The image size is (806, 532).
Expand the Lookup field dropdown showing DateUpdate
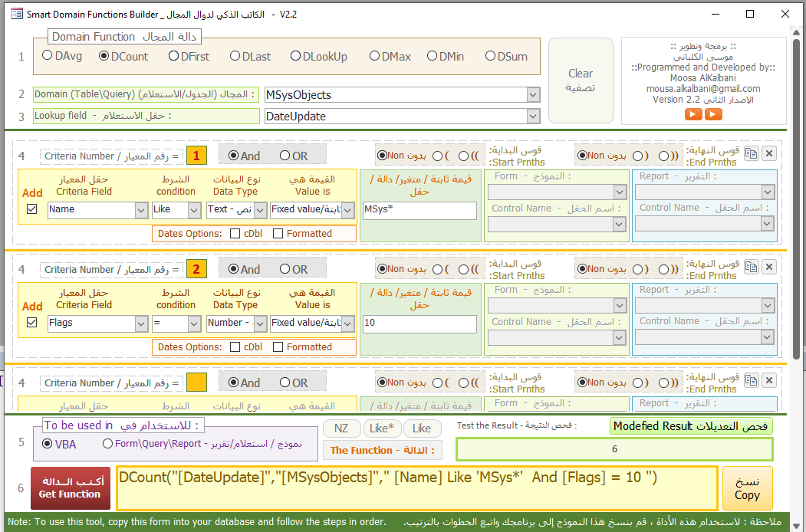[534, 117]
